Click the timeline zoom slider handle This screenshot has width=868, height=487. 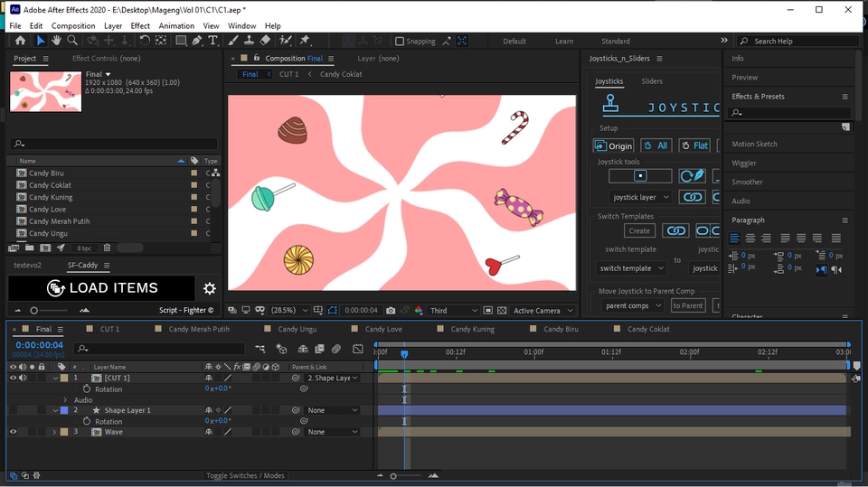[393, 476]
